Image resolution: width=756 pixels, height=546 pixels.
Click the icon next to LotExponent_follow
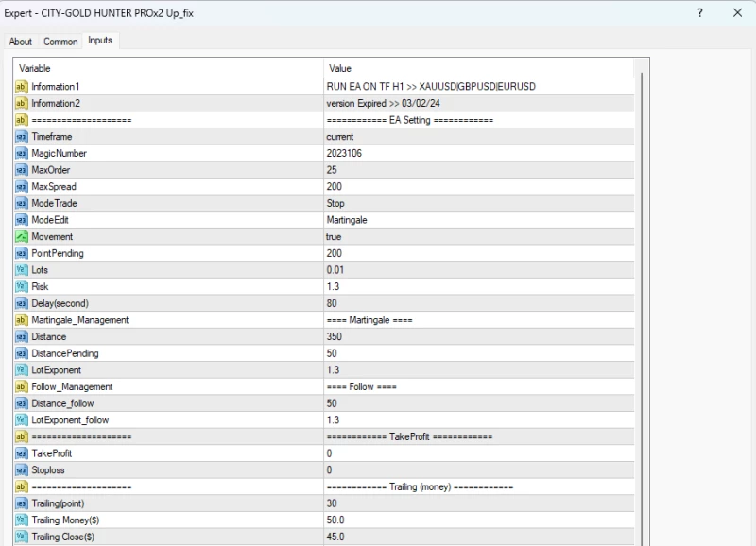[x=22, y=419]
